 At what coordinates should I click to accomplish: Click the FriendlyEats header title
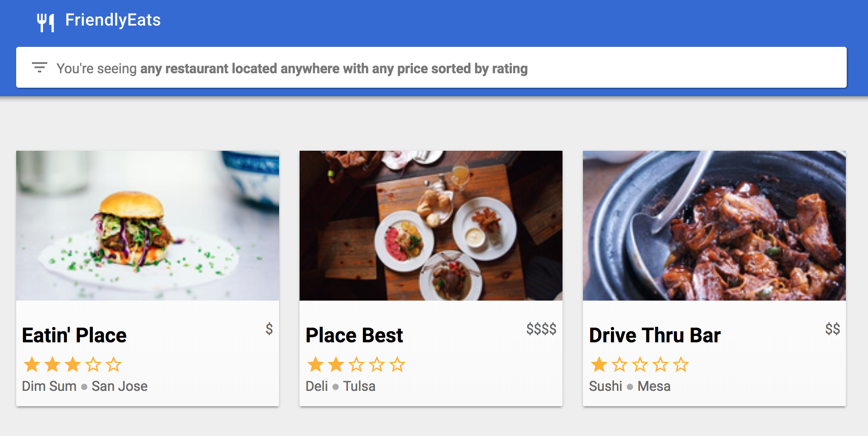(113, 20)
